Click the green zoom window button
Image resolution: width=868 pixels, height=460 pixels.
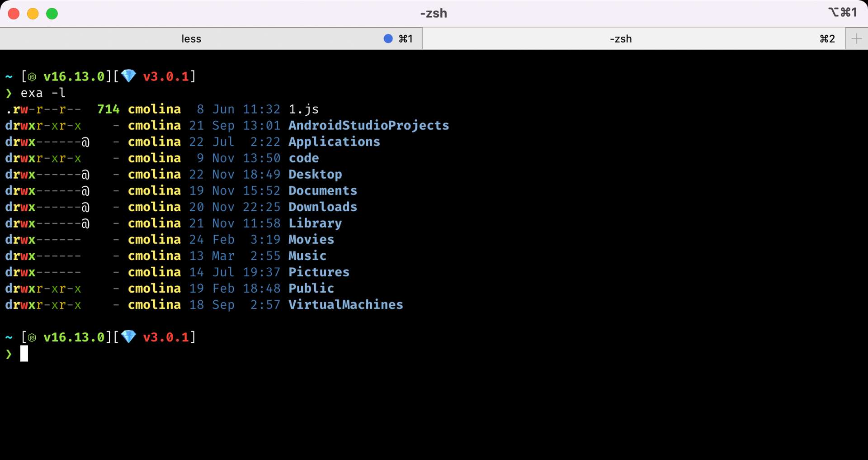click(x=52, y=14)
